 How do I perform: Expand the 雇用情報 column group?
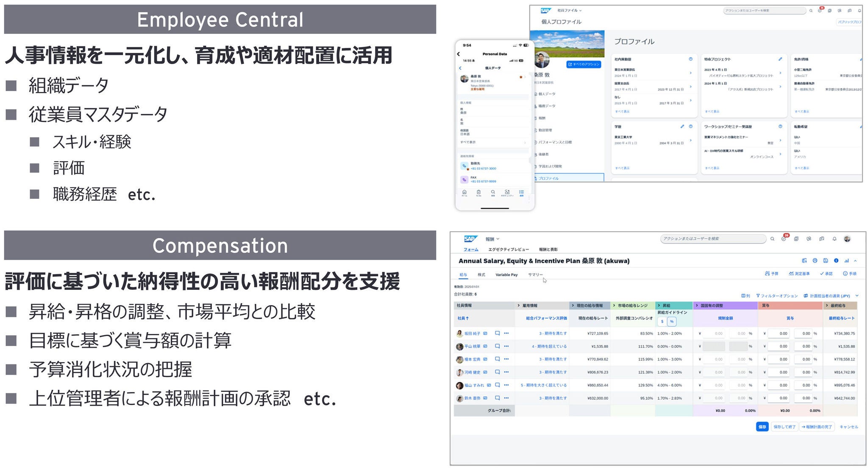(x=519, y=305)
